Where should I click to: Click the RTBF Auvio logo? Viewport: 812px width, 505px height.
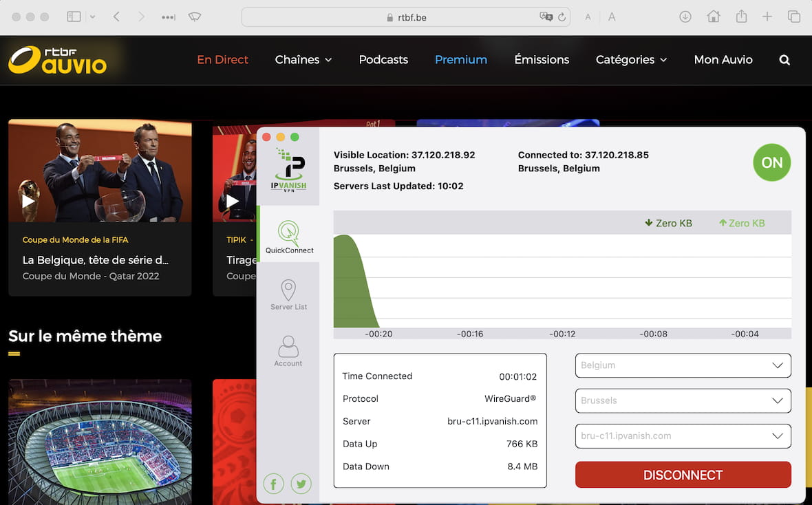coord(58,60)
